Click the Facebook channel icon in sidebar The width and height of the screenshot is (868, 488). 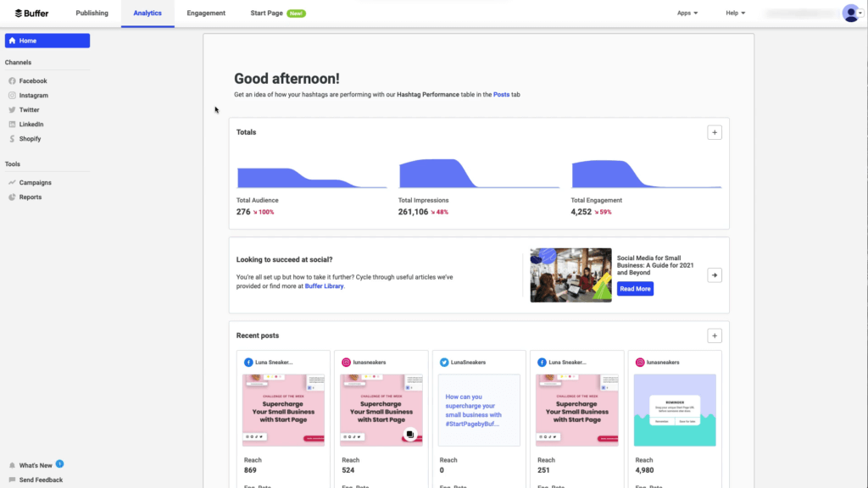pyautogui.click(x=12, y=80)
